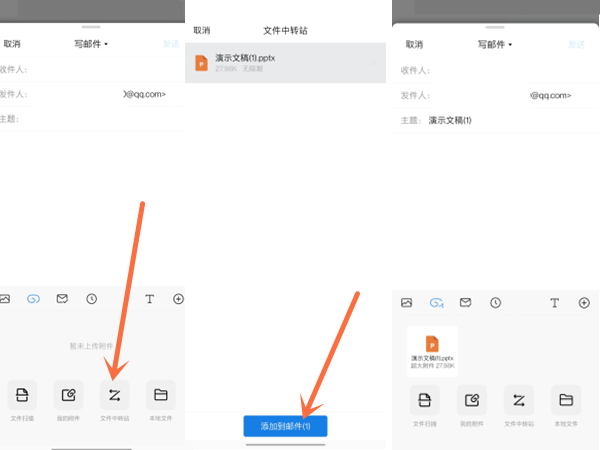Tap 发送 in the right compose screen

tap(576, 44)
